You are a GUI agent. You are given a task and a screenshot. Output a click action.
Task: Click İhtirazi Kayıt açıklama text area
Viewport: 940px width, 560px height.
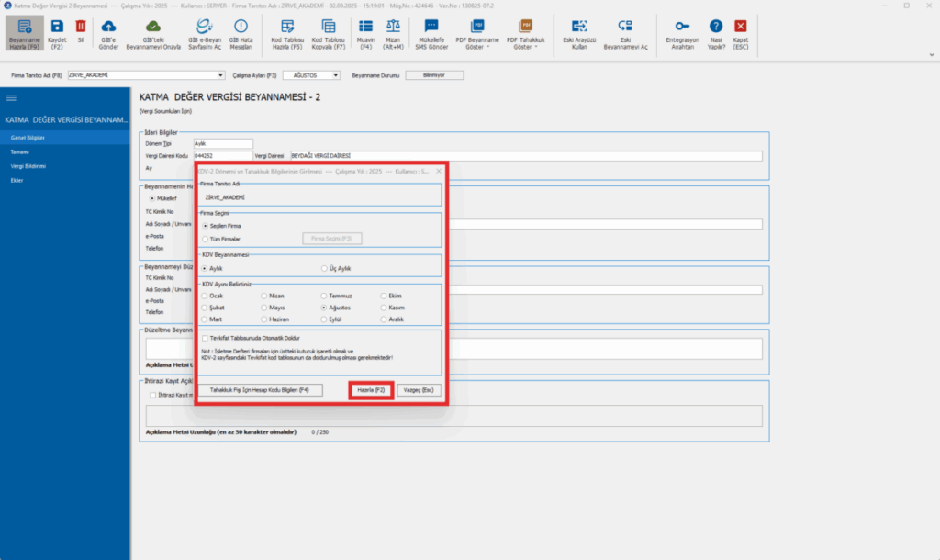click(453, 416)
